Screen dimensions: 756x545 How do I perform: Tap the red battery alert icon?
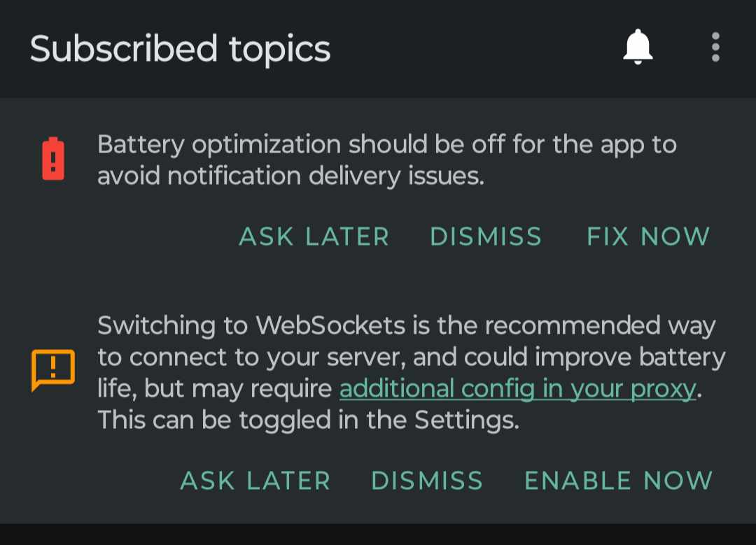(x=53, y=160)
